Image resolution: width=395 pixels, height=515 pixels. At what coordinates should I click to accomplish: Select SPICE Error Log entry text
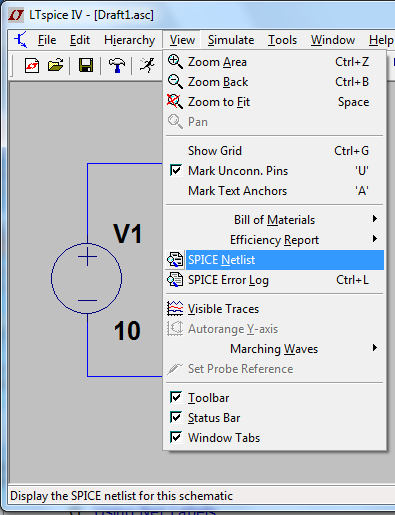point(228,280)
